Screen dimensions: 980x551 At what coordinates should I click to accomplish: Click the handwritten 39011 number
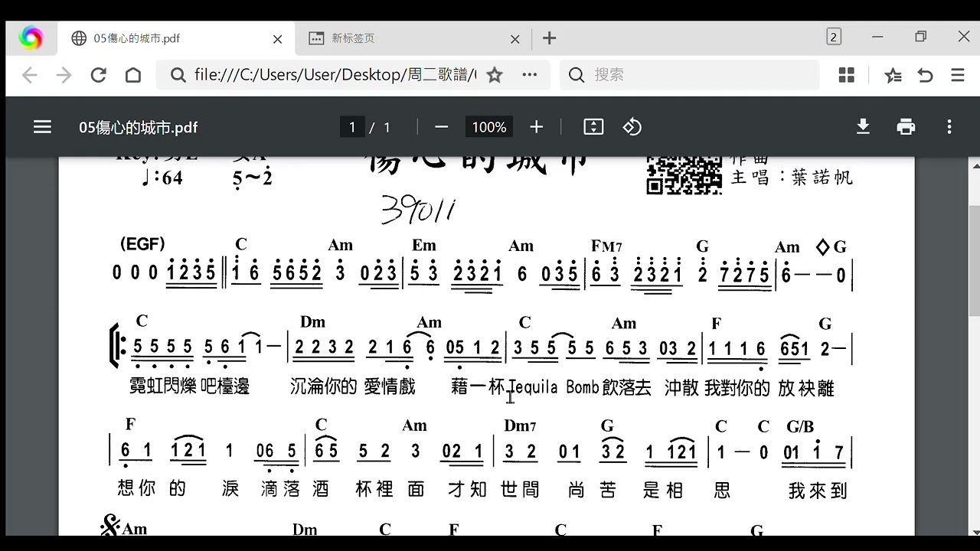click(x=418, y=210)
